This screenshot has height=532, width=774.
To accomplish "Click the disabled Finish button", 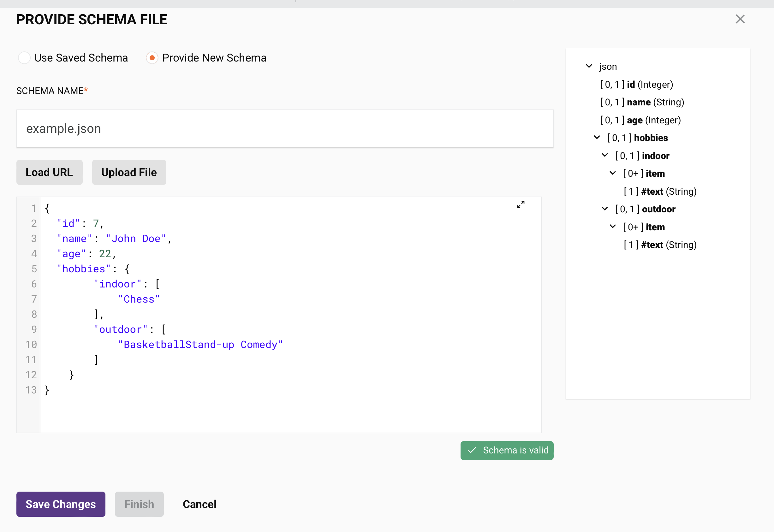I will tap(139, 504).
